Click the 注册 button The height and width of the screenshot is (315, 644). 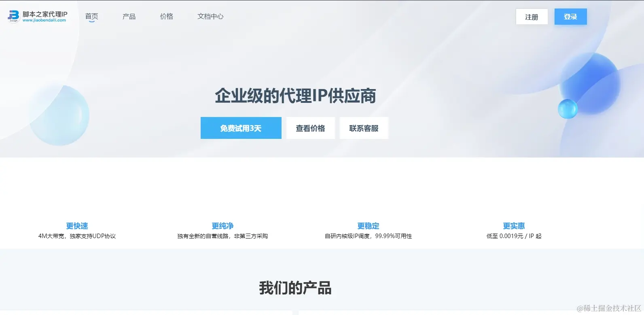(532, 17)
